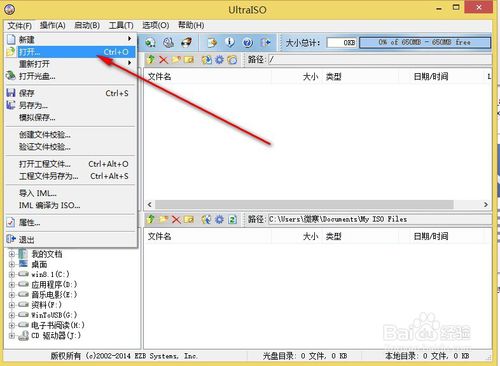
Task: Click extract icon next to gear in image pane
Action: pyautogui.click(x=207, y=60)
